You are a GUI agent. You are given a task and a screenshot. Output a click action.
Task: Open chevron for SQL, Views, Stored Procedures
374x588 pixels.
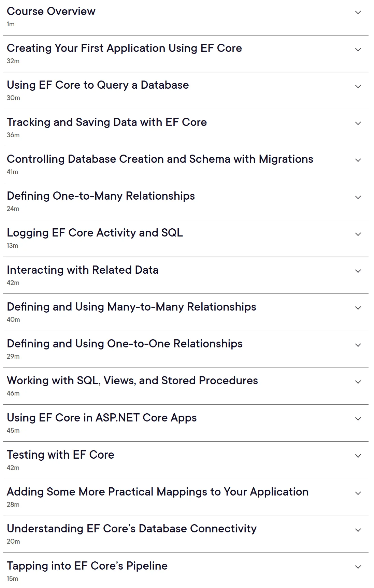coord(358,382)
